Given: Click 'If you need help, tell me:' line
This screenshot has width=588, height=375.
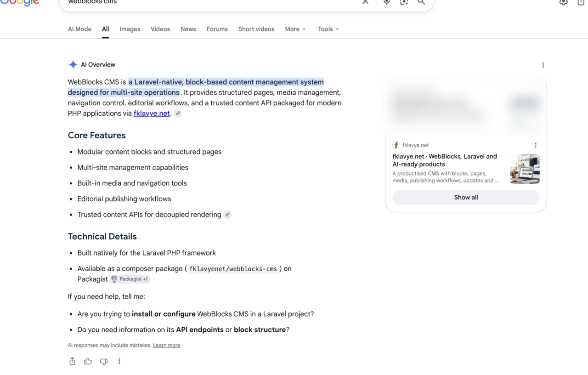Looking at the screenshot, I should pos(106,297).
